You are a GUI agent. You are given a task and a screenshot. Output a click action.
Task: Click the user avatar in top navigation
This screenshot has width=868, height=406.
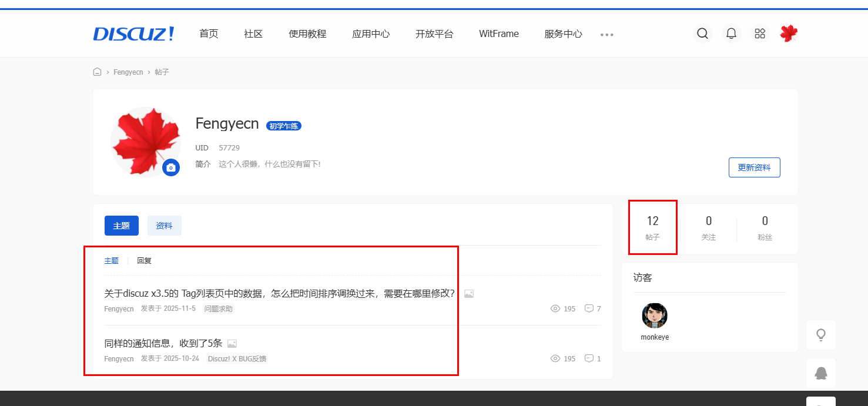[789, 33]
